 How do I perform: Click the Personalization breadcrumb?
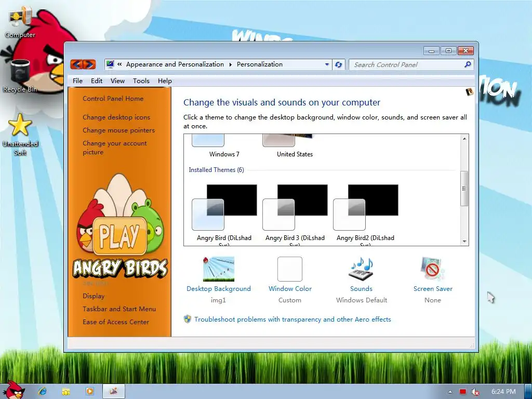tap(260, 64)
